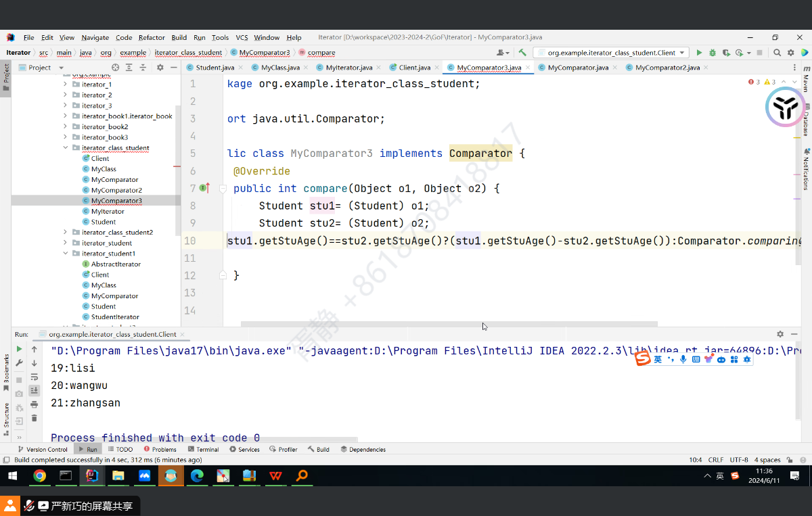Toggle soft-wrap in Run console

[35, 377]
